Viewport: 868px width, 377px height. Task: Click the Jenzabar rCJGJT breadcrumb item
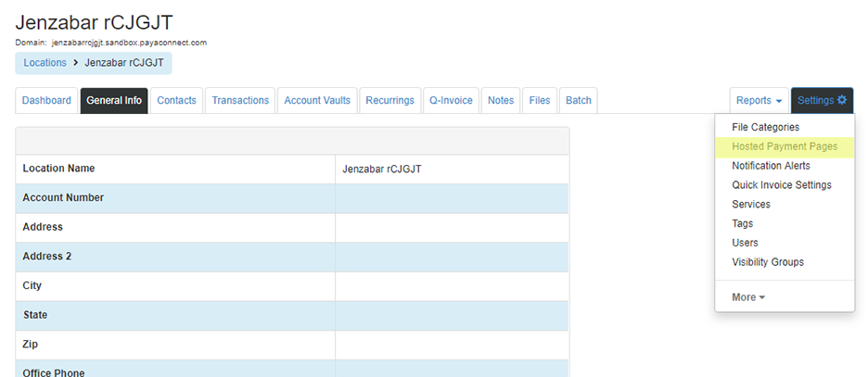click(x=124, y=63)
